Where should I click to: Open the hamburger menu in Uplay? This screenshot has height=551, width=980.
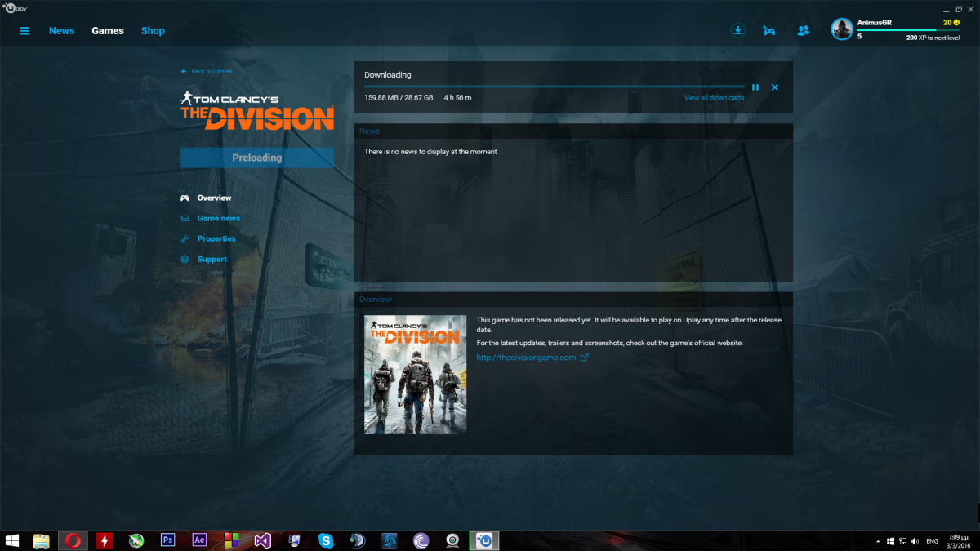pos(24,31)
